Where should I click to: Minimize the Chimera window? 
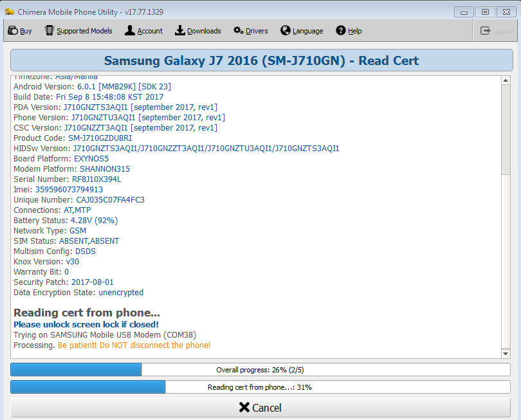point(464,12)
